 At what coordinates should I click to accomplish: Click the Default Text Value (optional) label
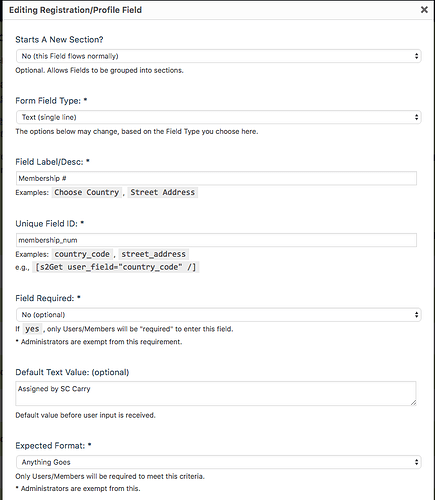72,372
